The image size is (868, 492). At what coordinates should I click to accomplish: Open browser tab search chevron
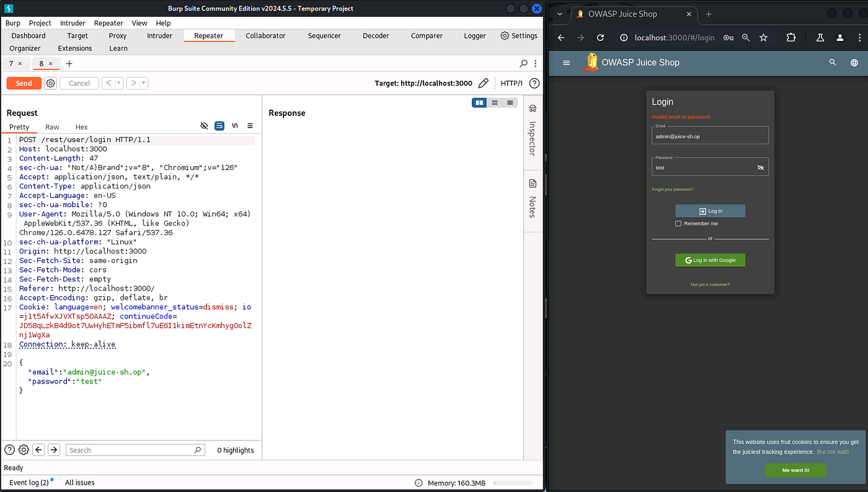(560, 14)
